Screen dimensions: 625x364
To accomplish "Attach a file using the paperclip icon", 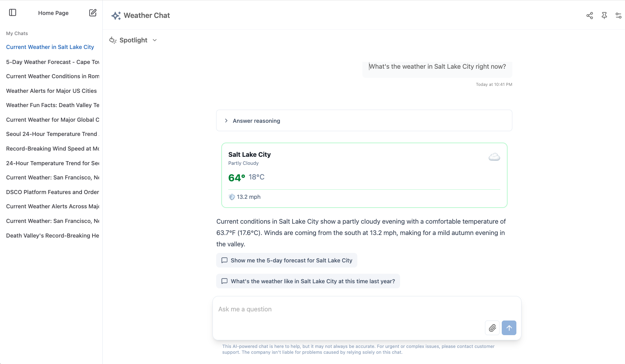I will tap(492, 328).
